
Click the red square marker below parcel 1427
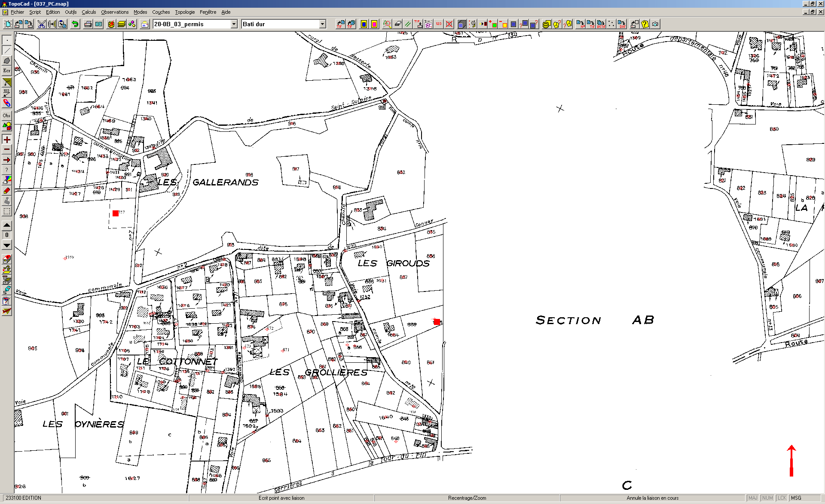115,213
